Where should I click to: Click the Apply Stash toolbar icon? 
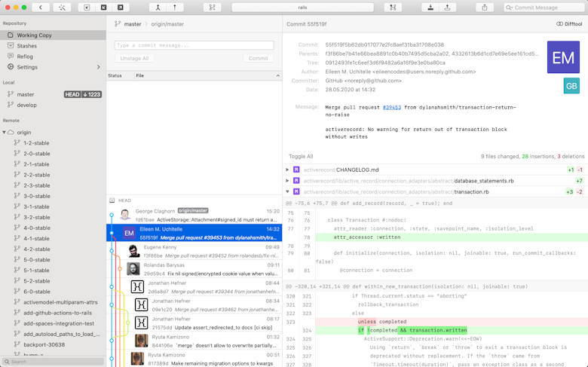point(447,7)
